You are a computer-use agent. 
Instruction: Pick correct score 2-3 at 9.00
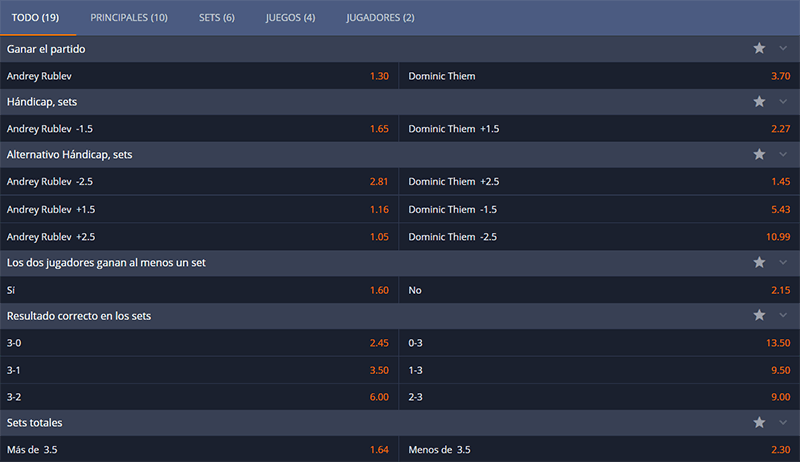599,397
